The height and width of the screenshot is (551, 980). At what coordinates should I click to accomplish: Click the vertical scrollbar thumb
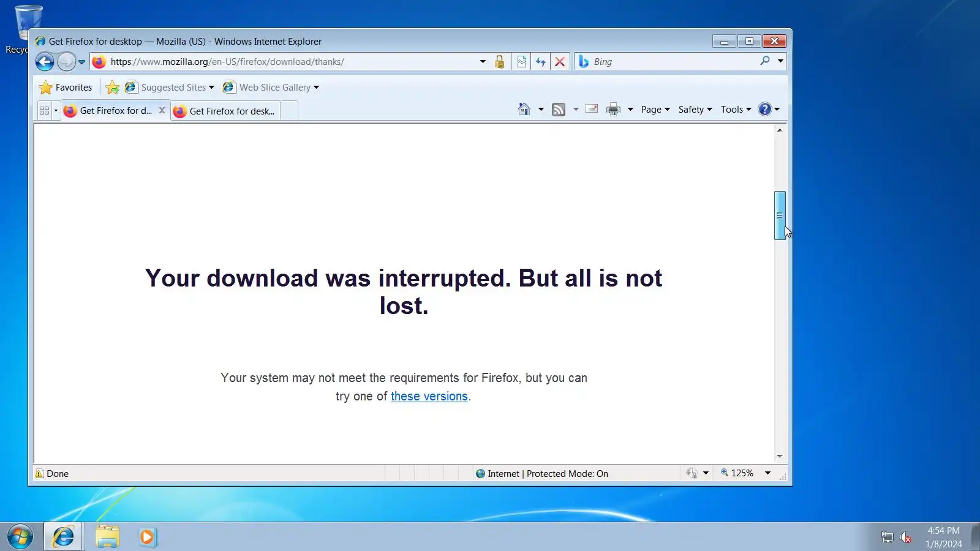[780, 216]
